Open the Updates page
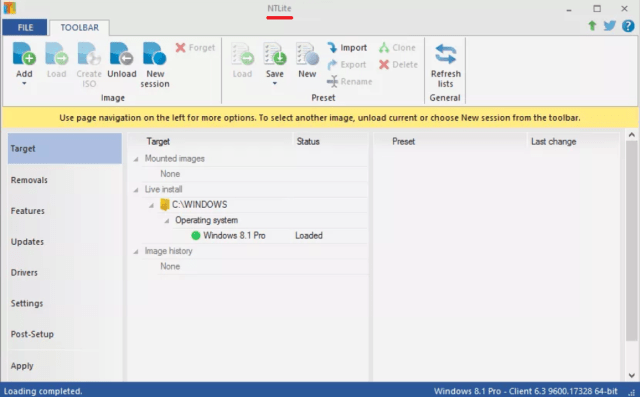The image size is (640, 397). (64, 242)
